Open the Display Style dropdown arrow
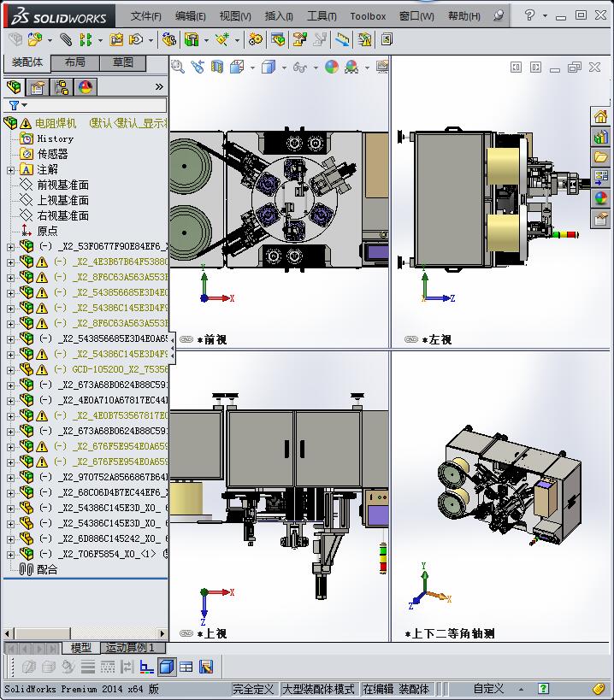Screen dimensions: 614x700 (284, 68)
